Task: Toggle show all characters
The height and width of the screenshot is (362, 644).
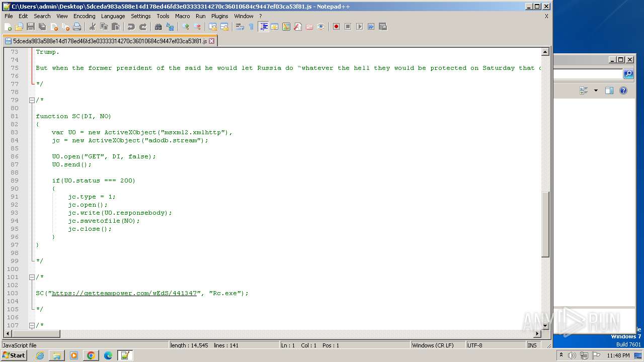Action: tap(252, 27)
